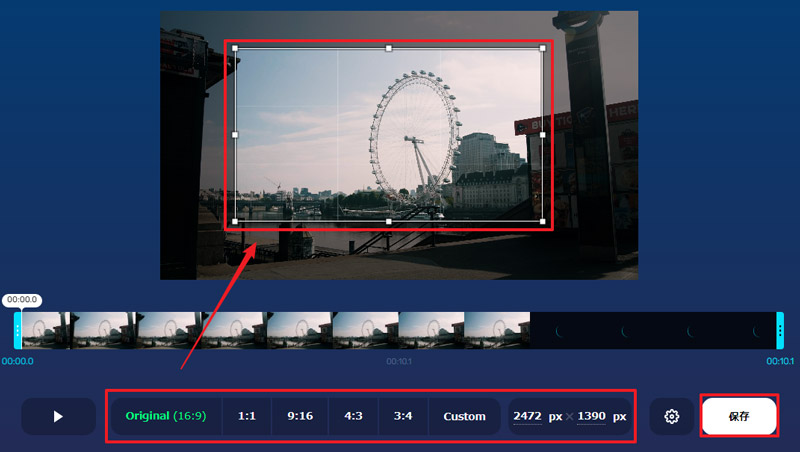Click the bottom-left crop corner handle
Image resolution: width=800 pixels, height=452 pixels.
coord(235,221)
